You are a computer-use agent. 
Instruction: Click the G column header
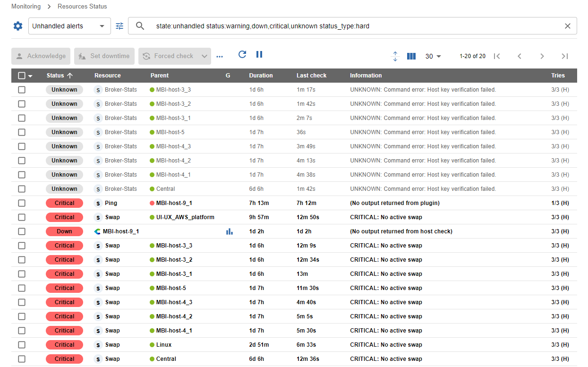228,76
